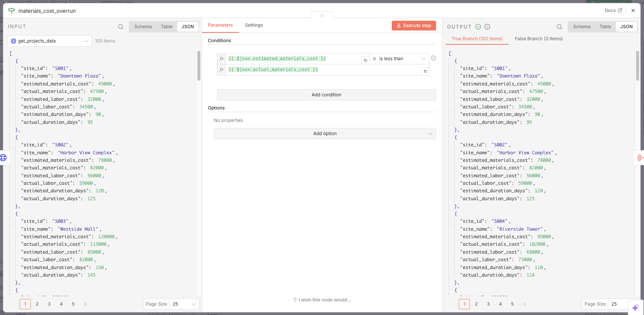Open Docs external link
The height and width of the screenshot is (315, 644).
pyautogui.click(x=613, y=11)
